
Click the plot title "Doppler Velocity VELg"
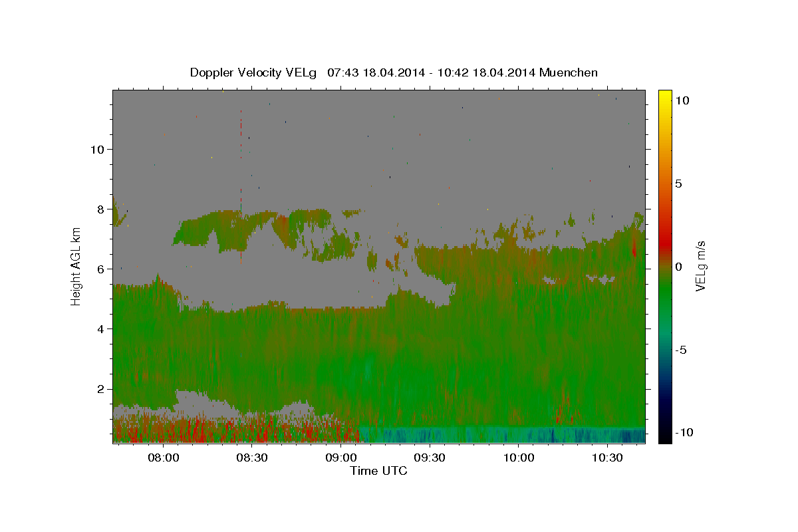coord(255,72)
